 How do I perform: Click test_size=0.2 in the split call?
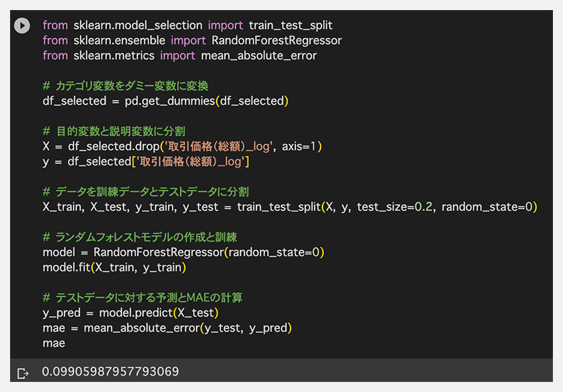(395, 207)
